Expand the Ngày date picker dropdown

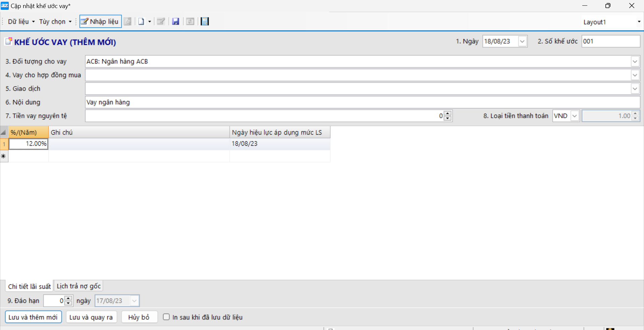[522, 41]
